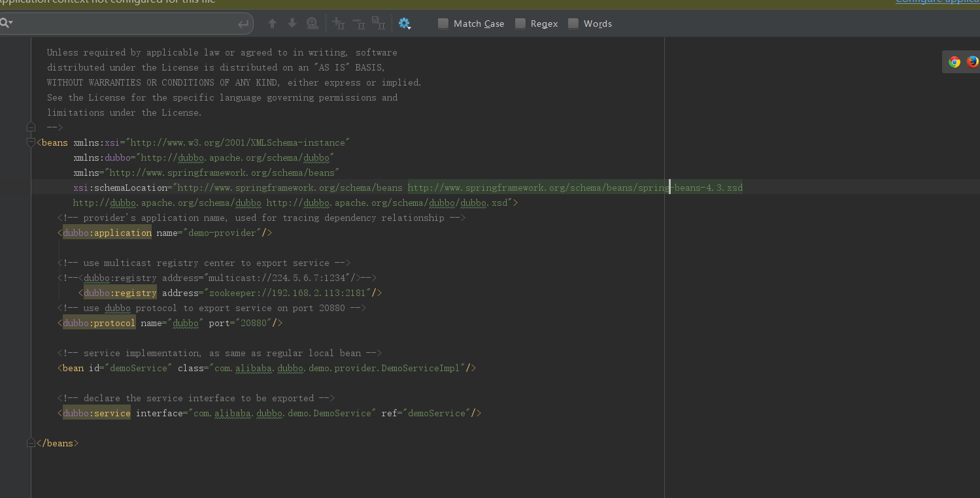Viewport: 980px width, 498px height.
Task: Click the xmlns:xsi XMLSchema-instance URL
Action: click(x=238, y=142)
